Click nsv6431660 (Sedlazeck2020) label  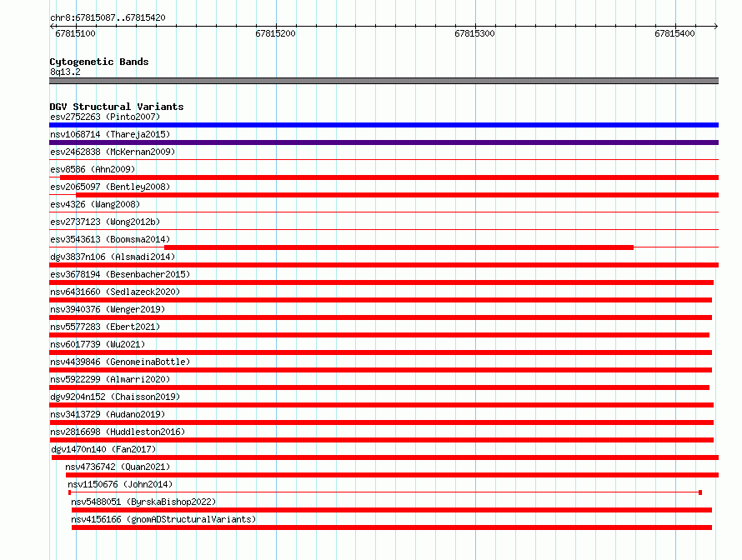115,292
